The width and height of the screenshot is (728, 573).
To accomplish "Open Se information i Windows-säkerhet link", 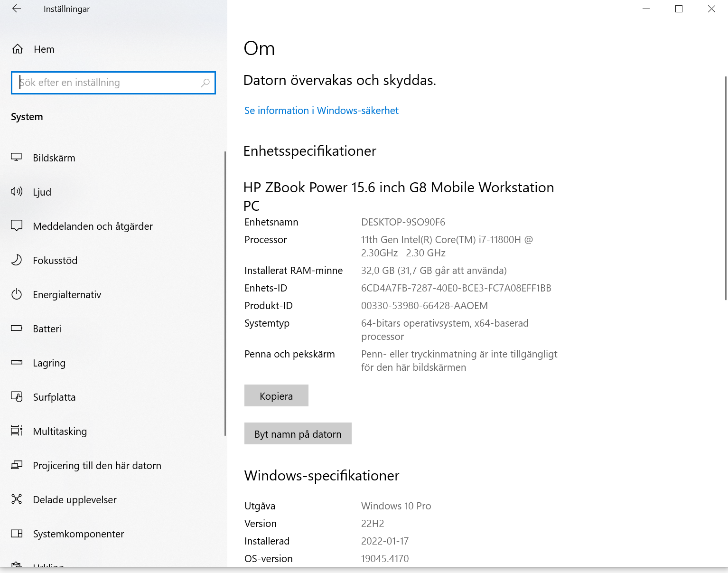I will pyautogui.click(x=321, y=111).
